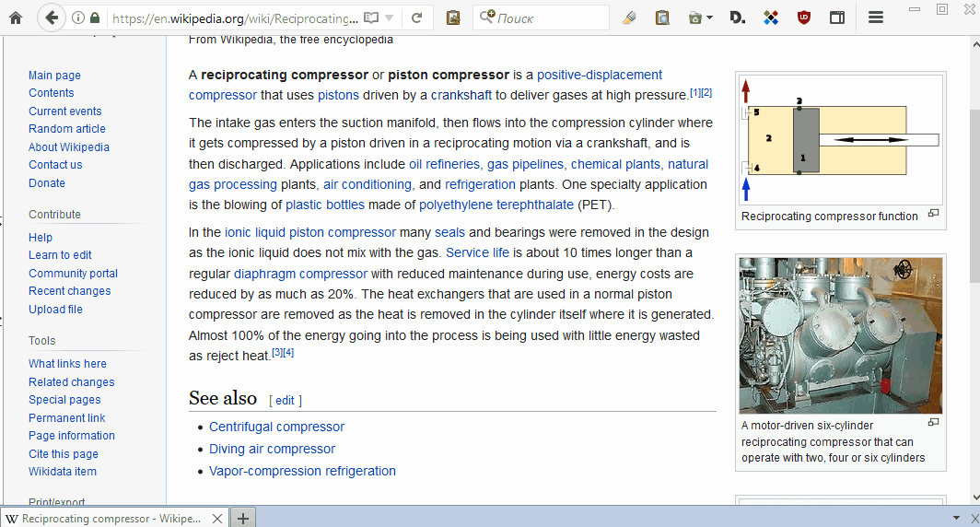Open the address bar history dropdown
This screenshot has height=527, width=980.
coord(389,18)
